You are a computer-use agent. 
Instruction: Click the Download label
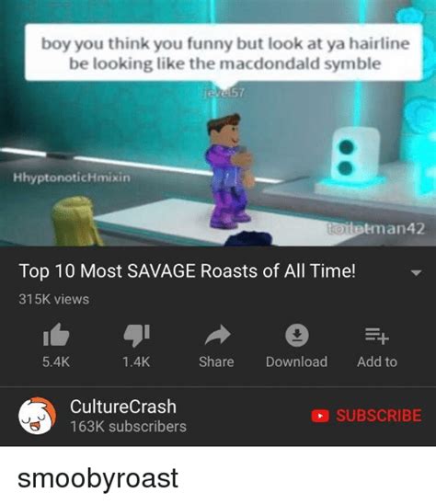click(297, 362)
